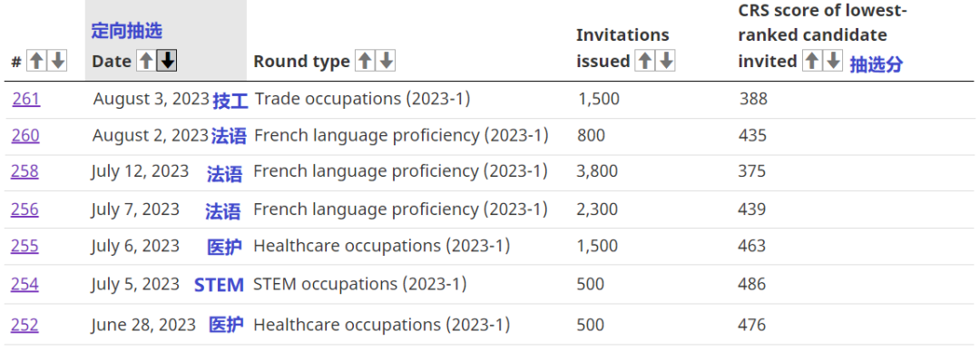
Task: Open draw round 256 link
Action: pos(25,210)
